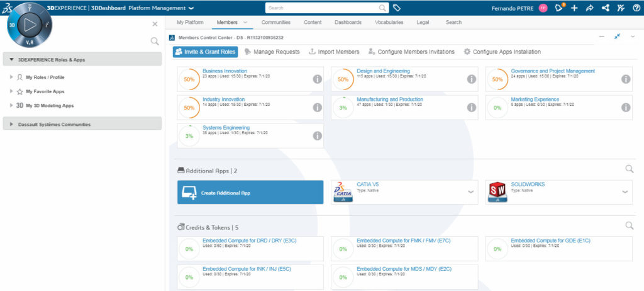Open the Systems Engineering link
The width and height of the screenshot is (644, 291).
[x=226, y=128]
